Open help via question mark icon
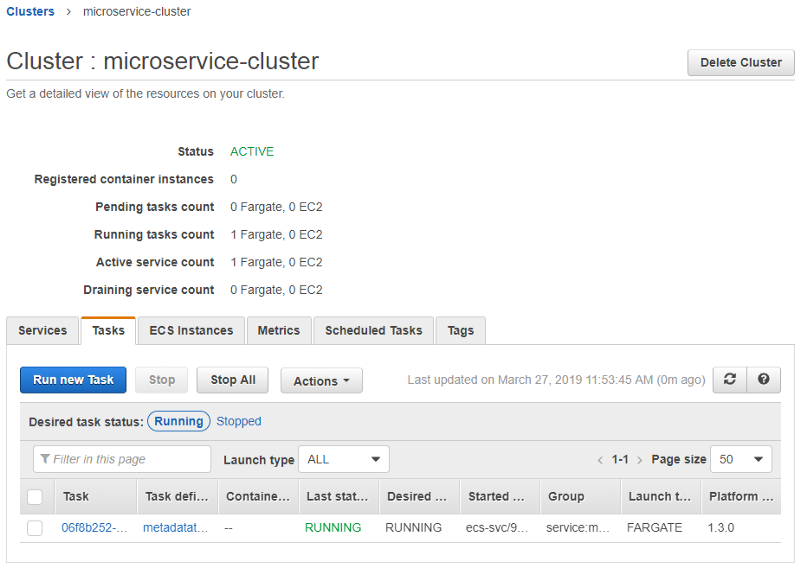 tap(763, 380)
